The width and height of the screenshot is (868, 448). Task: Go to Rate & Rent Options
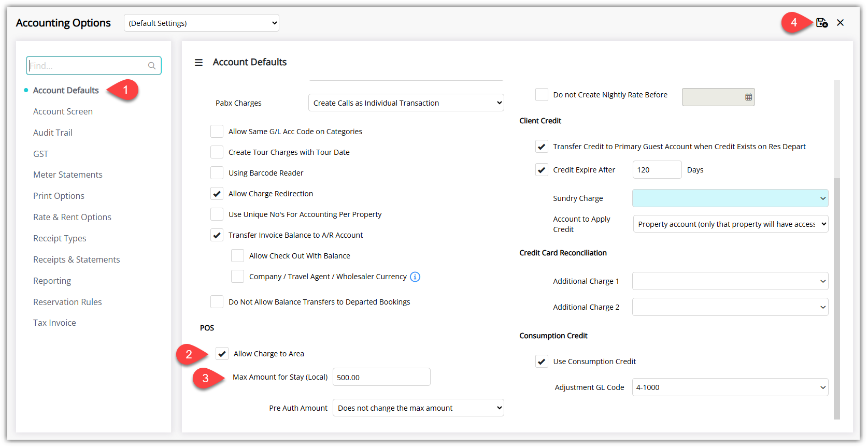[72, 217]
